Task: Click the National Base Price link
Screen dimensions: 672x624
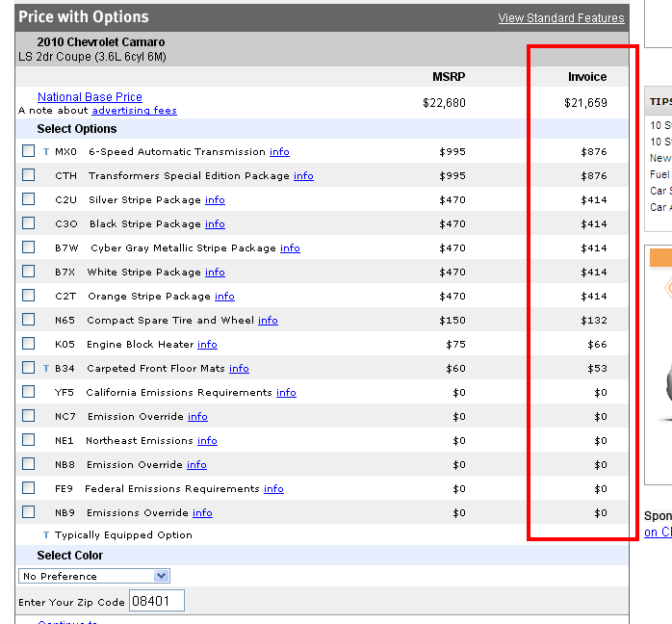Action: point(90,97)
